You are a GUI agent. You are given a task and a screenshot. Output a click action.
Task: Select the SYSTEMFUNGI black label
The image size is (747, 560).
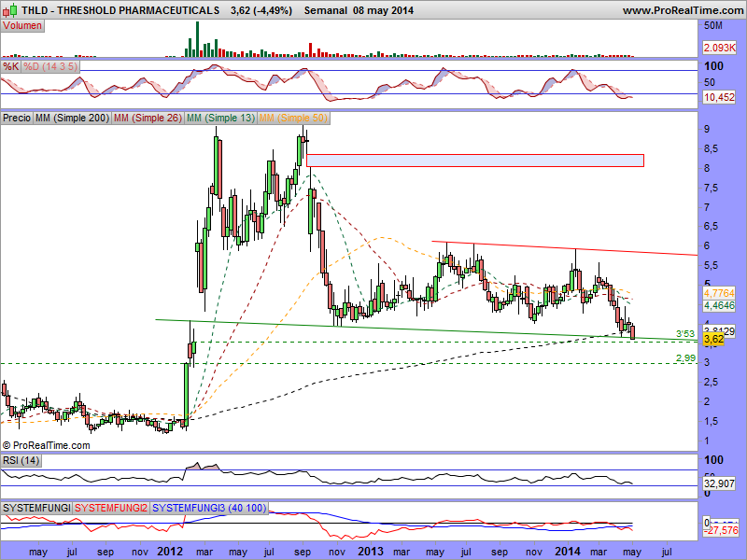tap(36, 508)
